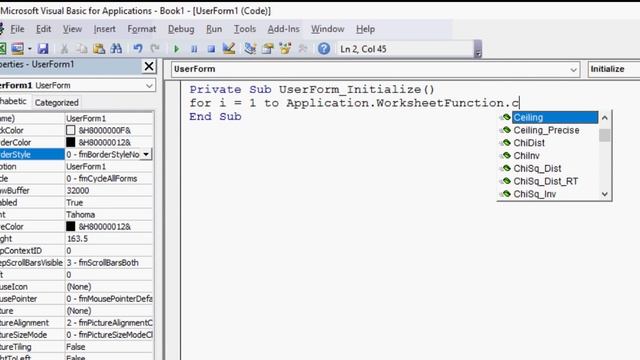Click the End Sub code line
This screenshot has height=360, width=640.
[x=215, y=116]
